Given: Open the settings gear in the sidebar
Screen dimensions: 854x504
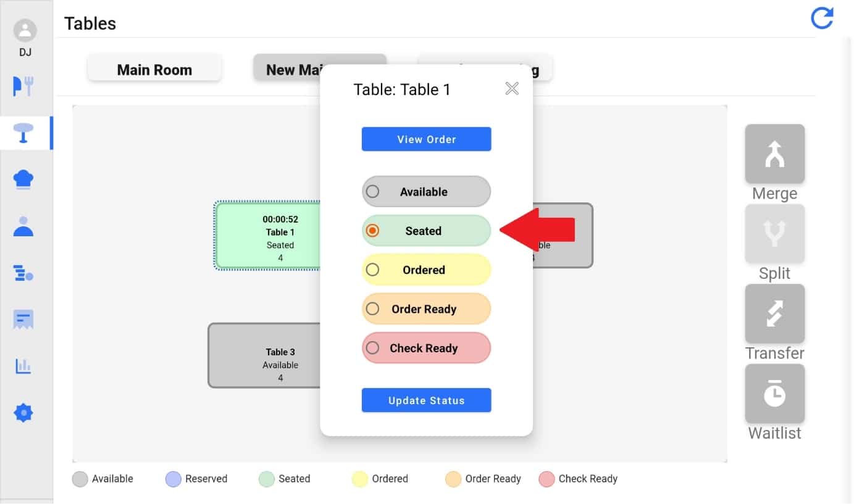Looking at the screenshot, I should 23,413.
